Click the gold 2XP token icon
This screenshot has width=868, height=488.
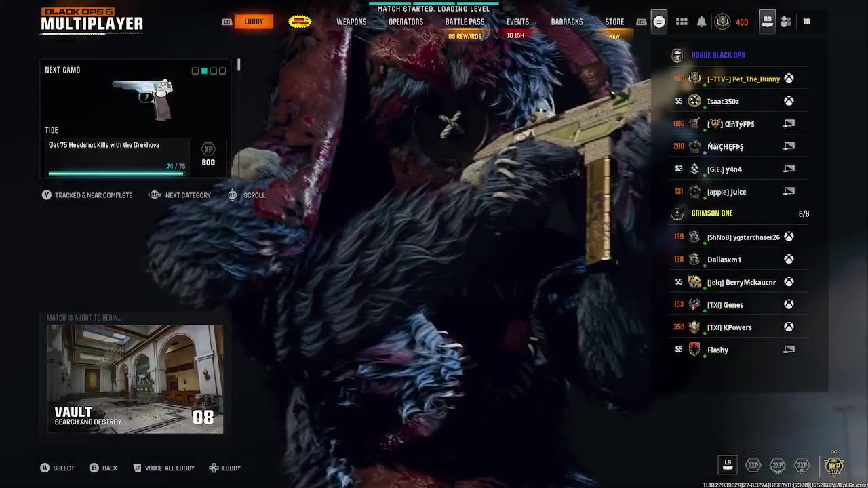click(x=834, y=466)
